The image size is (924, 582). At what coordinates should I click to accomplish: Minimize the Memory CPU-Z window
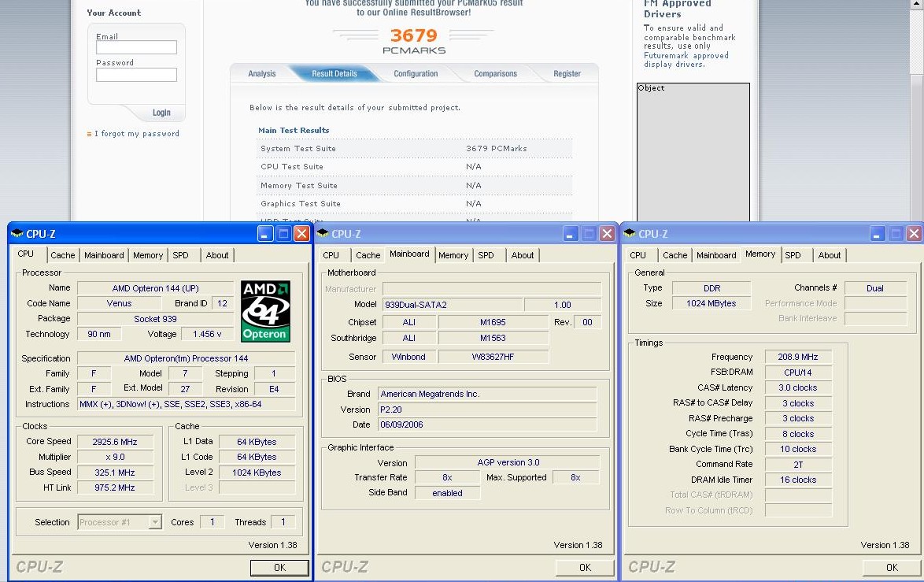877,234
